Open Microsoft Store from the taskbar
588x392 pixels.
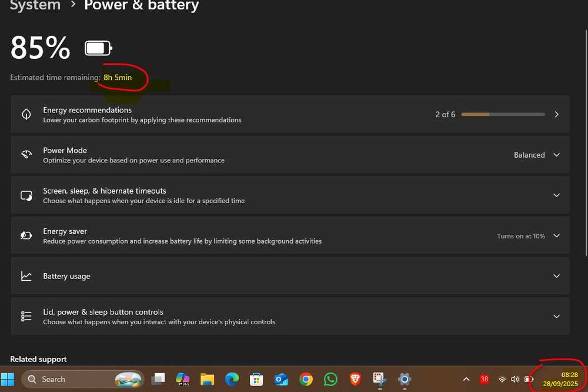[x=256, y=379]
